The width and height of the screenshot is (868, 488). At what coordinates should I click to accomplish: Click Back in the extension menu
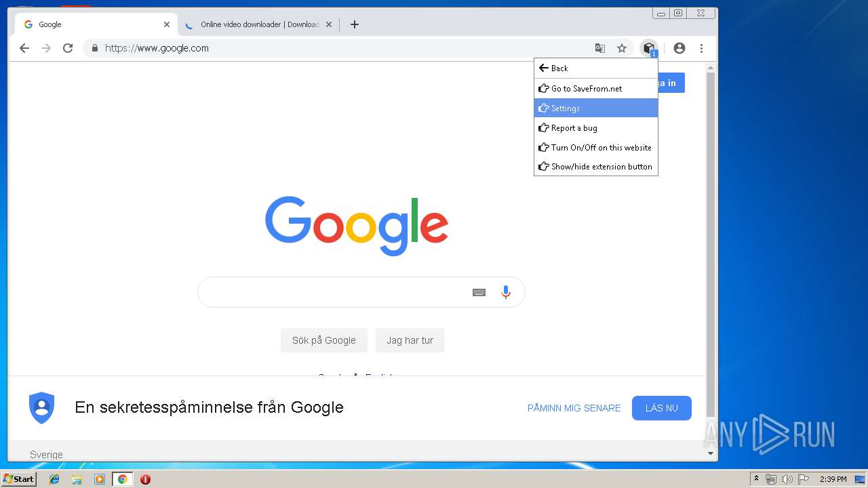596,68
